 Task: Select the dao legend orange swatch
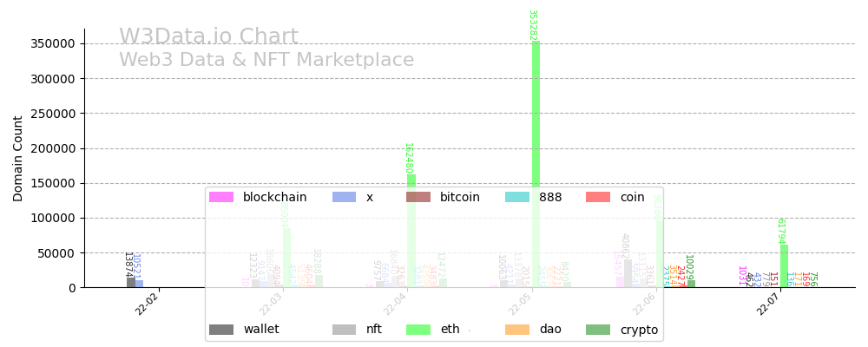tap(517, 330)
